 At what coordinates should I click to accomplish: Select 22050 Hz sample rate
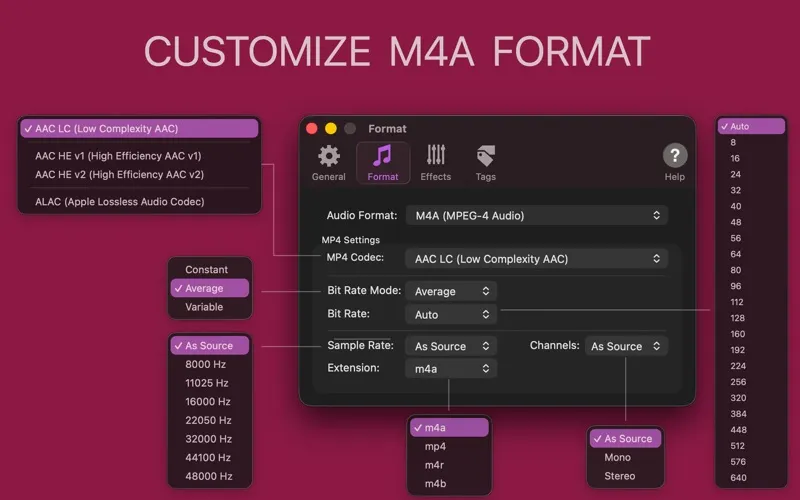pos(210,420)
